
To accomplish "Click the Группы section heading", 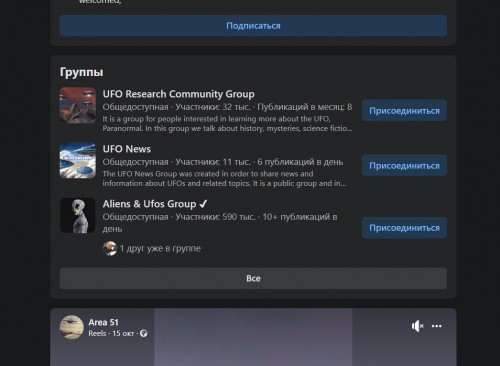I will (x=82, y=72).
